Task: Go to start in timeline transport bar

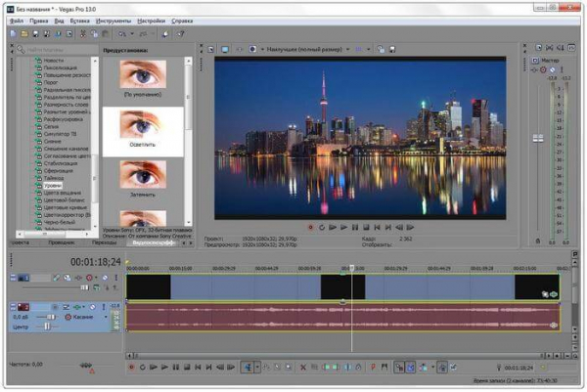Action: pyautogui.click(x=198, y=368)
